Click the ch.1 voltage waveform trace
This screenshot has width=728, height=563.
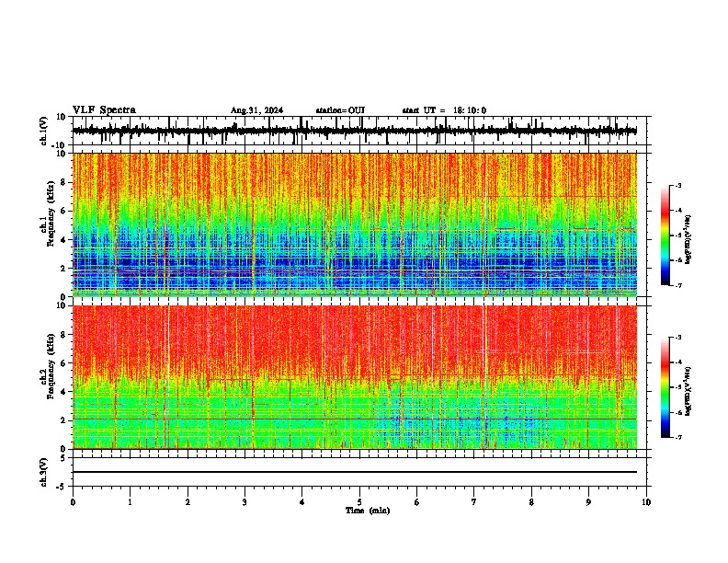tap(354, 131)
